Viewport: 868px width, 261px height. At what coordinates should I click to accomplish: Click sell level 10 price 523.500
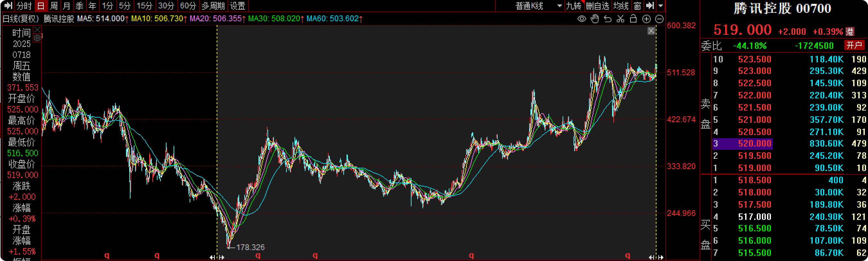(x=755, y=59)
